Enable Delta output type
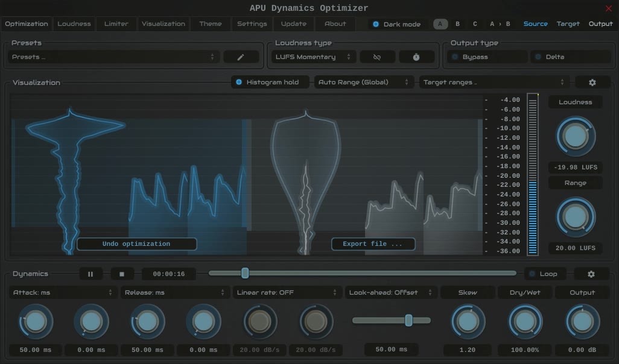The height and width of the screenshot is (364, 619). (x=571, y=57)
